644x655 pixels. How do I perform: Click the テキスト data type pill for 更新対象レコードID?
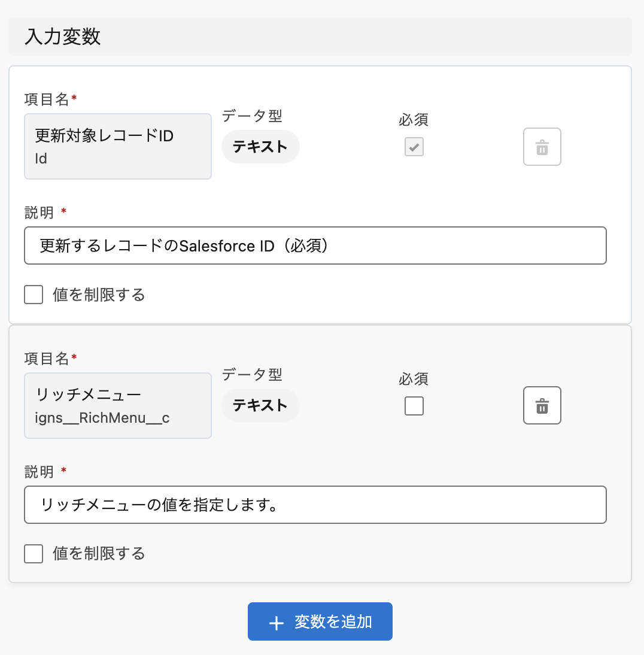point(260,147)
